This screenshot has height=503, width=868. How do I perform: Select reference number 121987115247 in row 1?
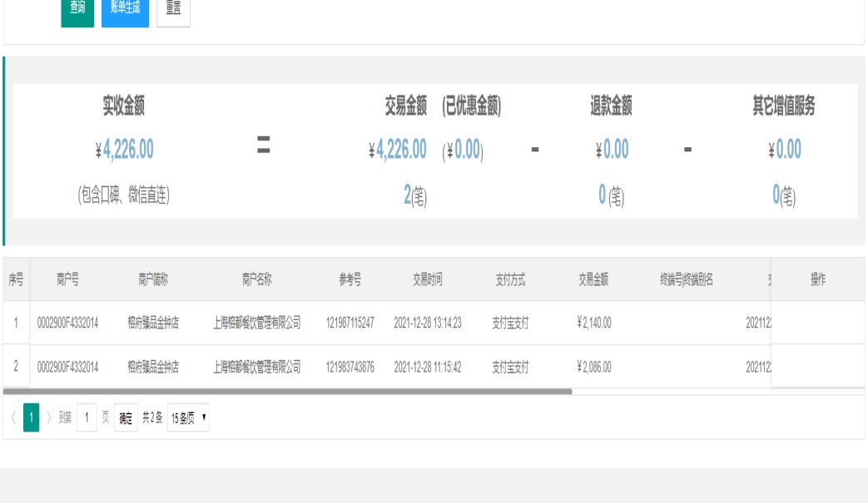pos(350,323)
